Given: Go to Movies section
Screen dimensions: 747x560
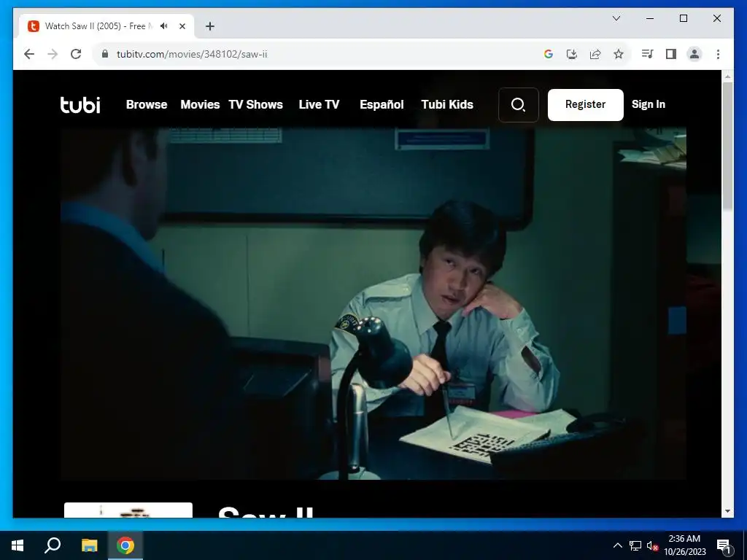Looking at the screenshot, I should pyautogui.click(x=200, y=105).
